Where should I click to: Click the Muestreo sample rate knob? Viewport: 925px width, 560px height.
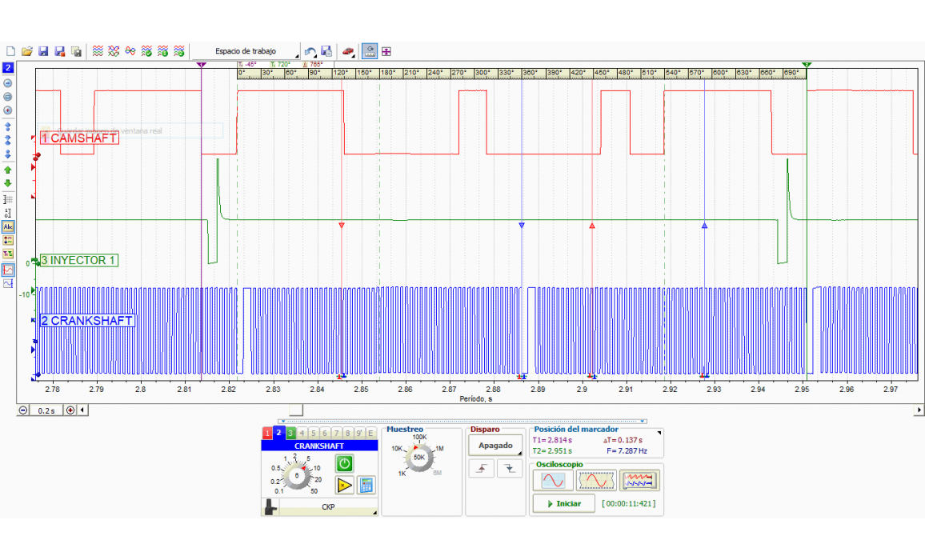(x=418, y=457)
